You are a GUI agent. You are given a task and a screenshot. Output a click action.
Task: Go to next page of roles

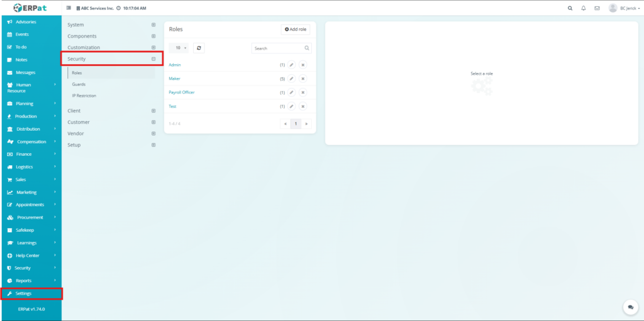tap(306, 124)
